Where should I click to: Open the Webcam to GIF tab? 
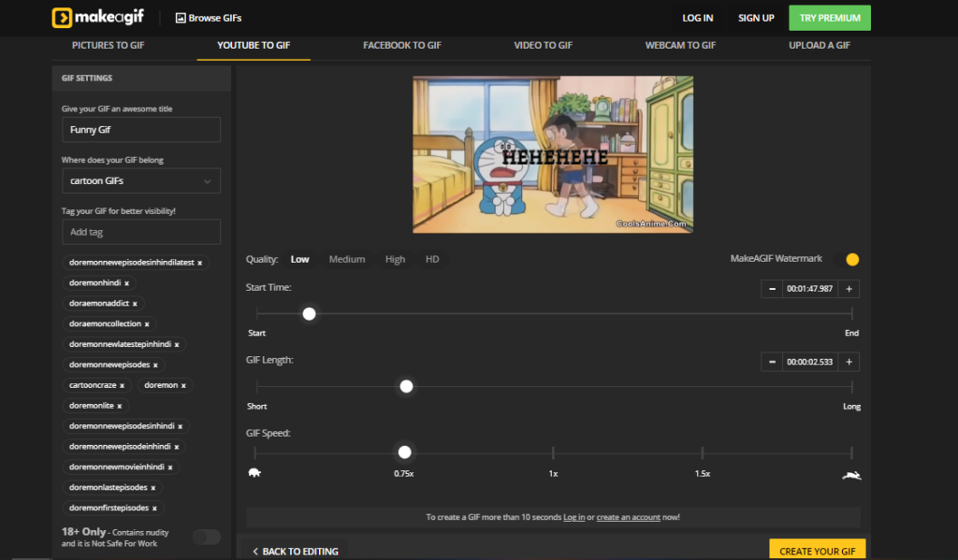point(680,45)
